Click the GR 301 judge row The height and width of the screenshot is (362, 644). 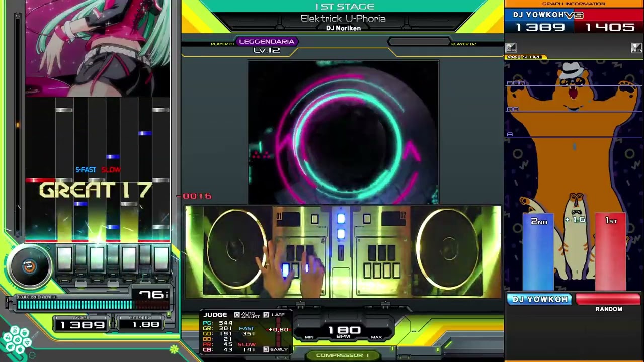click(x=218, y=329)
